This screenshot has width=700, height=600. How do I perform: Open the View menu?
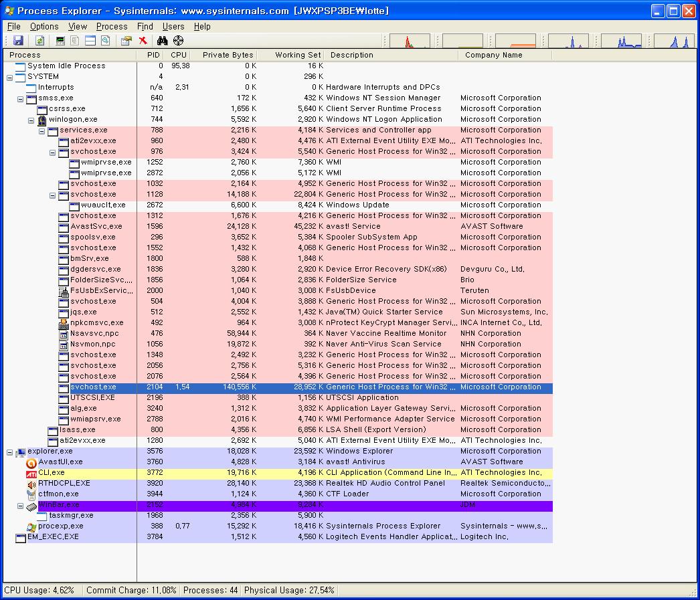[78, 26]
